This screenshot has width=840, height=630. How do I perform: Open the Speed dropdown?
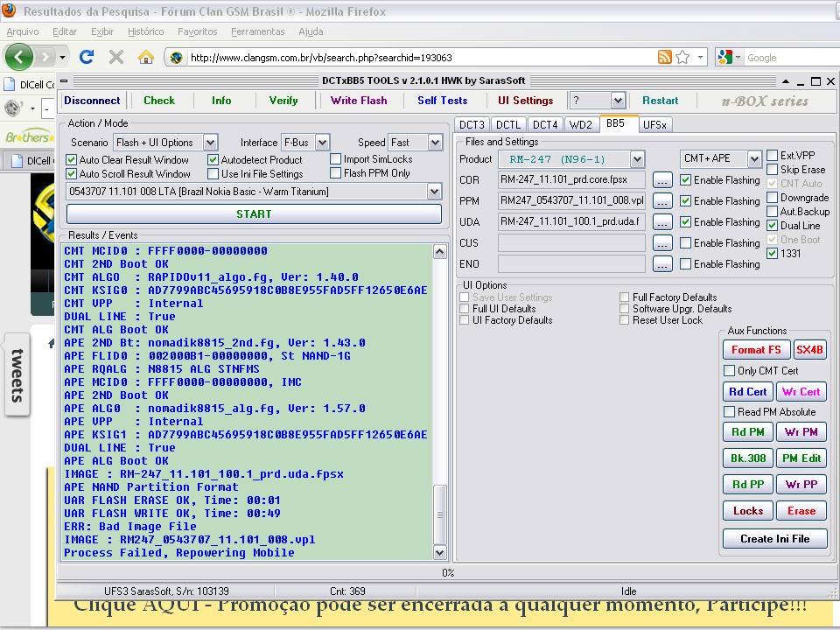(436, 143)
